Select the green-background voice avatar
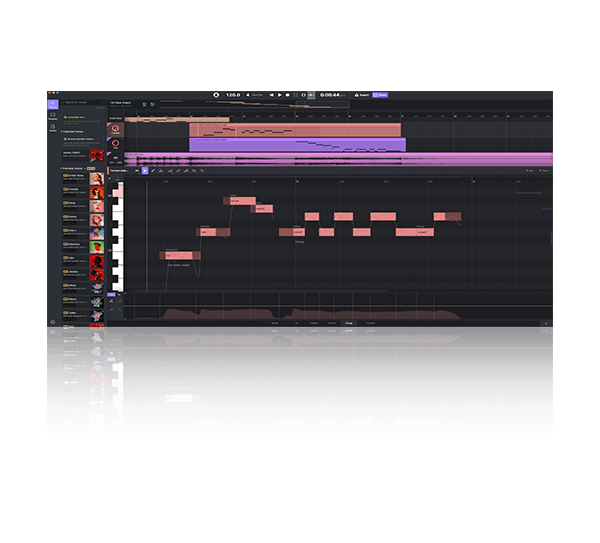Viewport: 600px width, 543px height. (96, 247)
